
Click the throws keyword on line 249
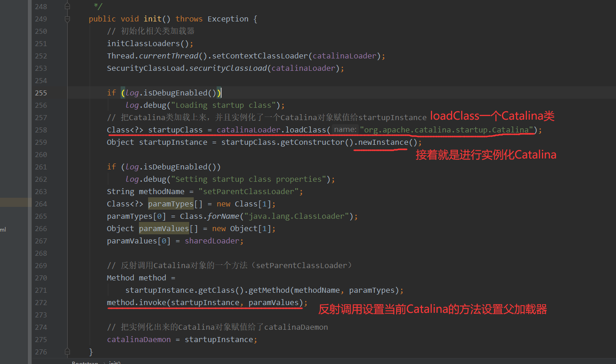coord(189,19)
